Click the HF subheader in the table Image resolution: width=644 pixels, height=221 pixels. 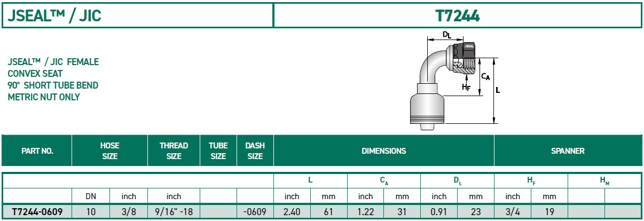(531, 182)
